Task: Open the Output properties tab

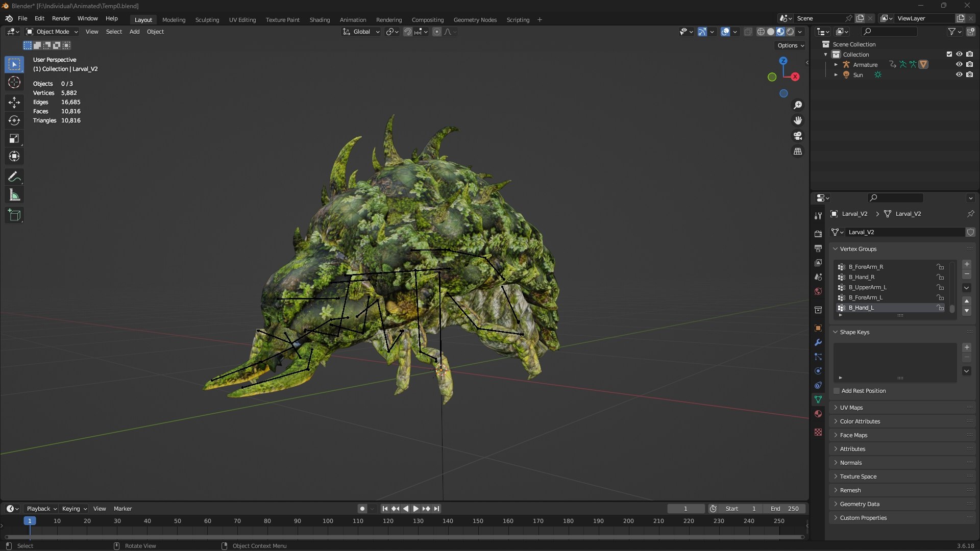Action: click(818, 248)
